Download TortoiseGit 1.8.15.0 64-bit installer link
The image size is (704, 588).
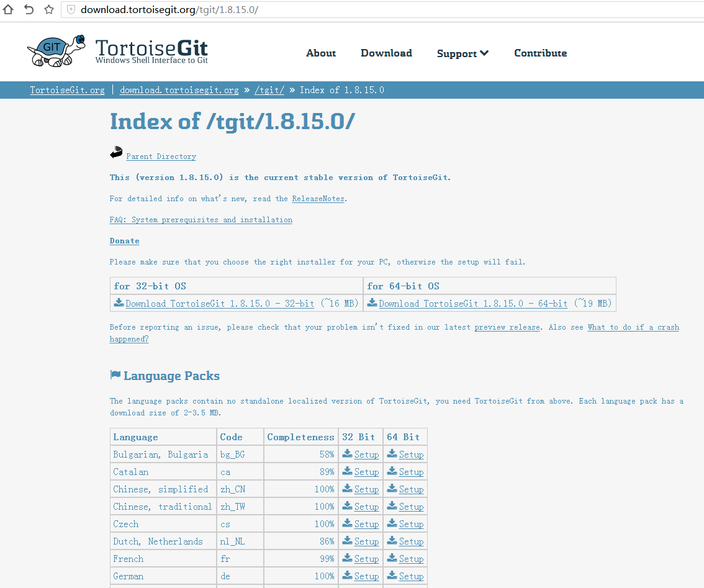[473, 303]
